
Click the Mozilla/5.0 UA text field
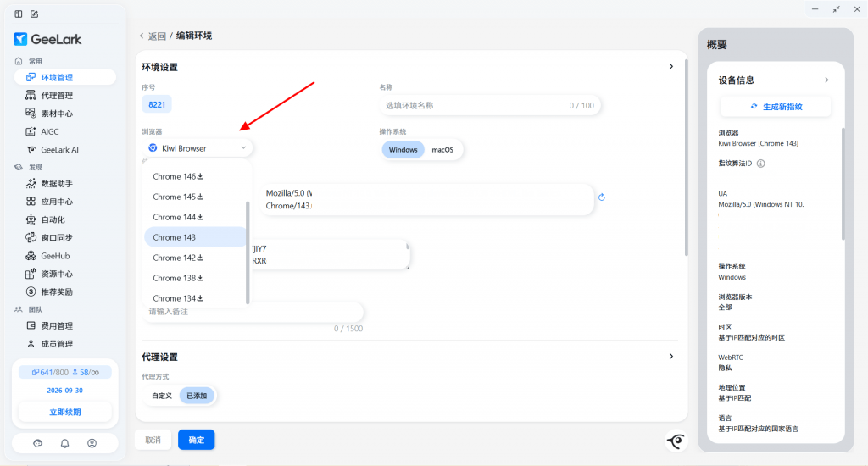pos(426,199)
